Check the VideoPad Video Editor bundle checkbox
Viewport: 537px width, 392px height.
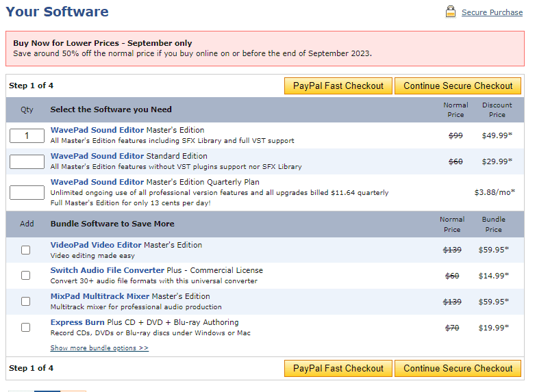click(26, 250)
